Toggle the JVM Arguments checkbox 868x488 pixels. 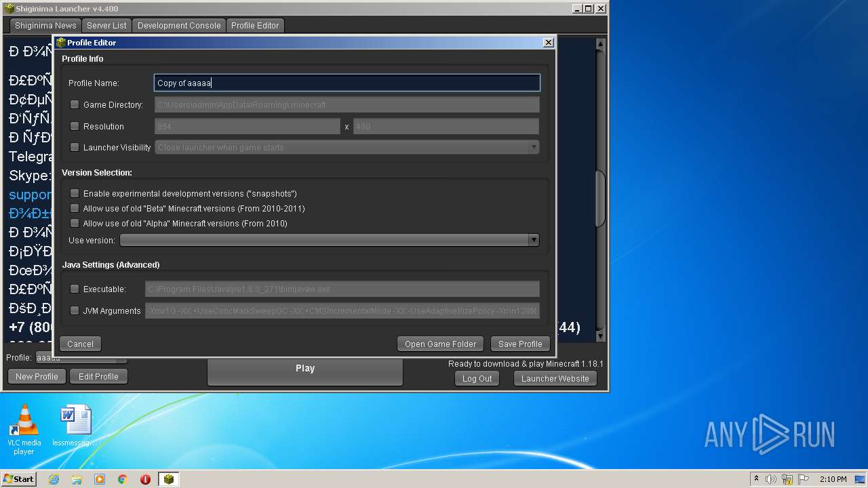[75, 310]
